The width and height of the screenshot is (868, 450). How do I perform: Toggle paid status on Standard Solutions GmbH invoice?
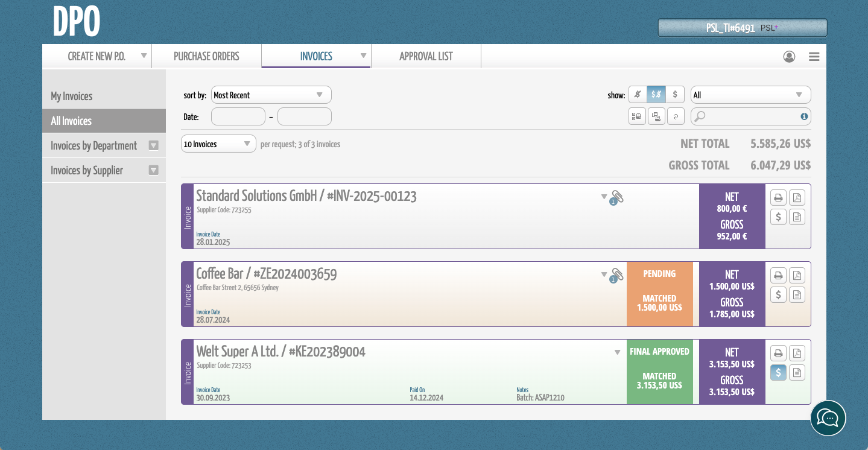pos(779,217)
